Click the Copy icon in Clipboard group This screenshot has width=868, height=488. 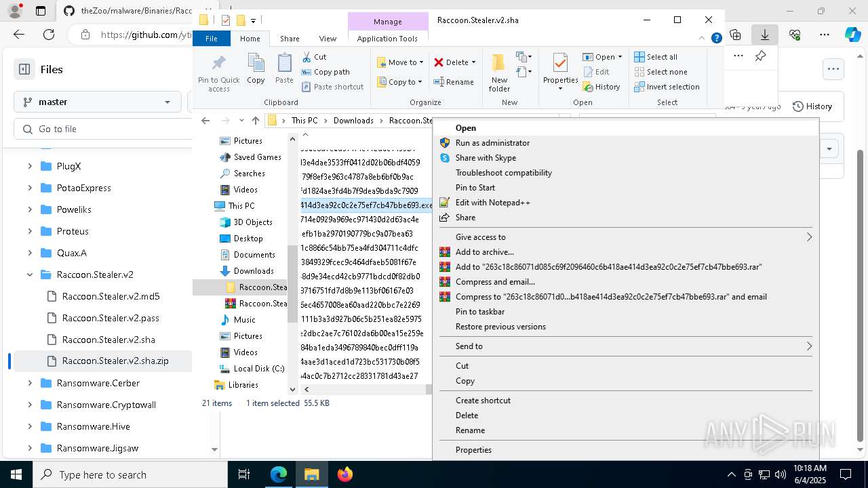(x=256, y=63)
